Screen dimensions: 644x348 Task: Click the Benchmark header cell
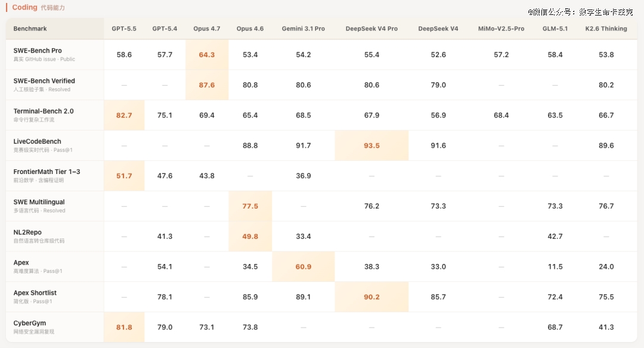[x=30, y=29]
